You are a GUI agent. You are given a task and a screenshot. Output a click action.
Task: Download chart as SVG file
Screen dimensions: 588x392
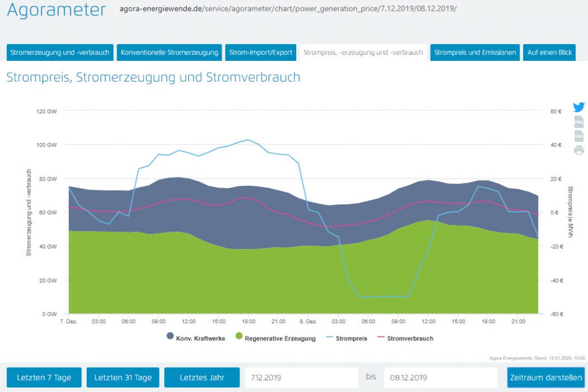[x=579, y=136]
